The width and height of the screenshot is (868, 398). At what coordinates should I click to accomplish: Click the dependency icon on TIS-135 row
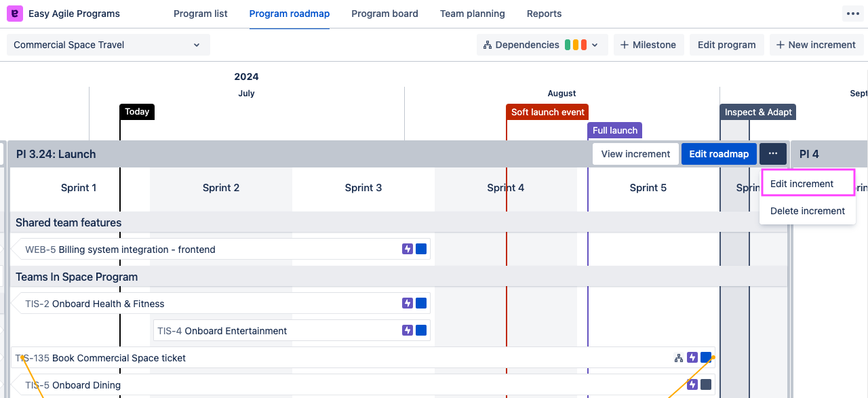(678, 358)
